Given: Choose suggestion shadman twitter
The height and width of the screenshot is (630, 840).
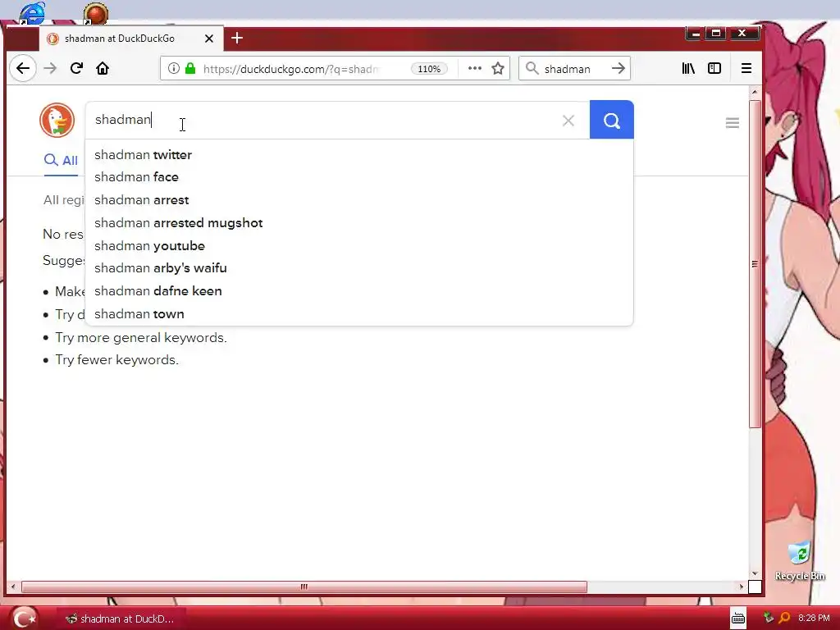Looking at the screenshot, I should click(359, 155).
